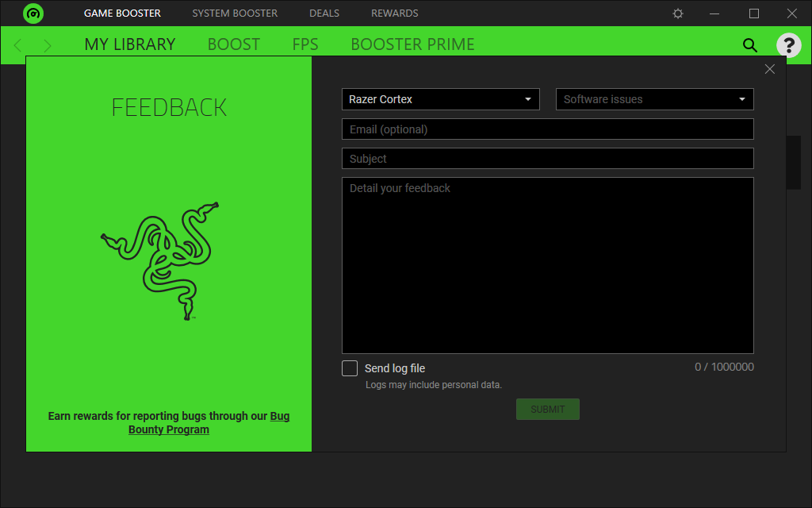
Task: Enable the Send log file checkbox
Action: tap(350, 368)
